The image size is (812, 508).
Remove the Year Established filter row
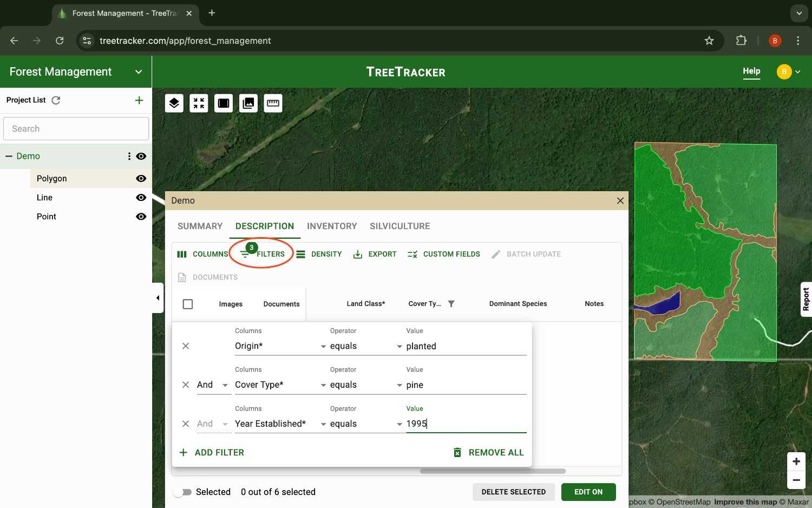186,424
